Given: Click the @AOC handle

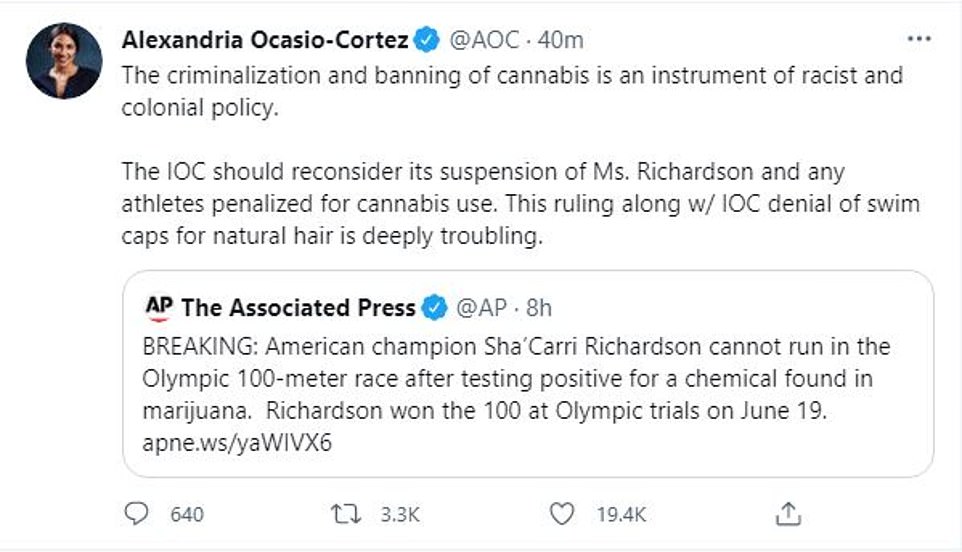Looking at the screenshot, I should tap(486, 41).
